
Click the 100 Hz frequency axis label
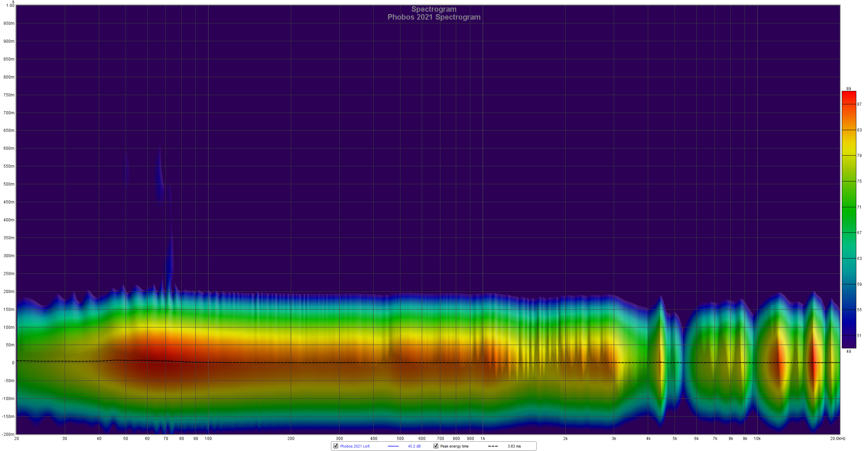[208, 439]
